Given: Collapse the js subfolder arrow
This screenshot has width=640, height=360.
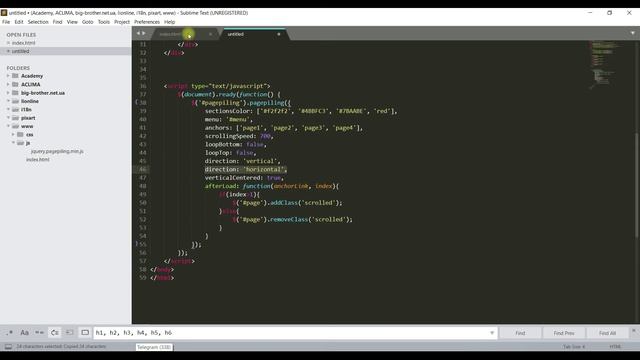Looking at the screenshot, I should (13, 143).
